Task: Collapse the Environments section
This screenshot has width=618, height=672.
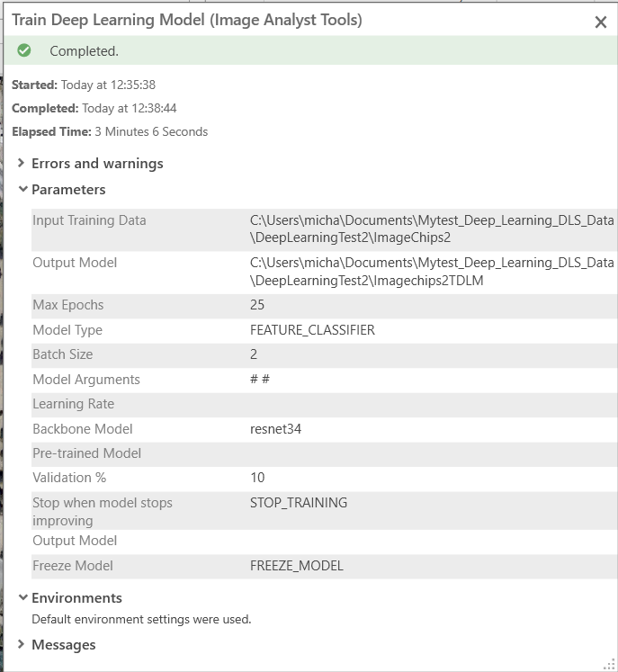Action: click(23, 597)
